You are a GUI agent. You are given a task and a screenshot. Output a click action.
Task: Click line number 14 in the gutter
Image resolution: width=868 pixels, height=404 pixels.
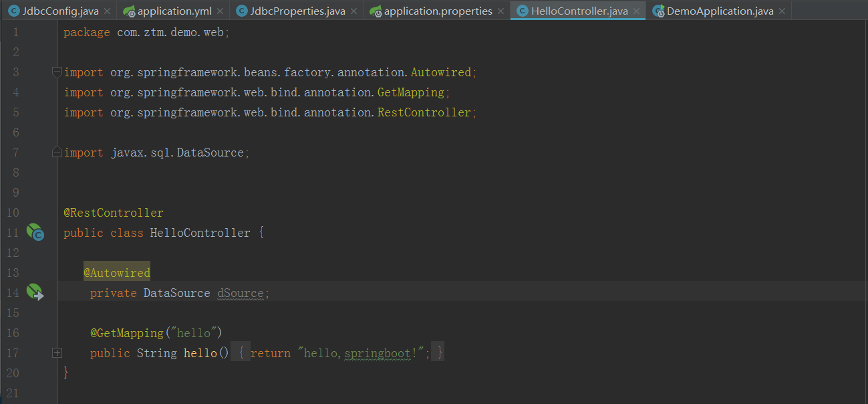coord(12,293)
